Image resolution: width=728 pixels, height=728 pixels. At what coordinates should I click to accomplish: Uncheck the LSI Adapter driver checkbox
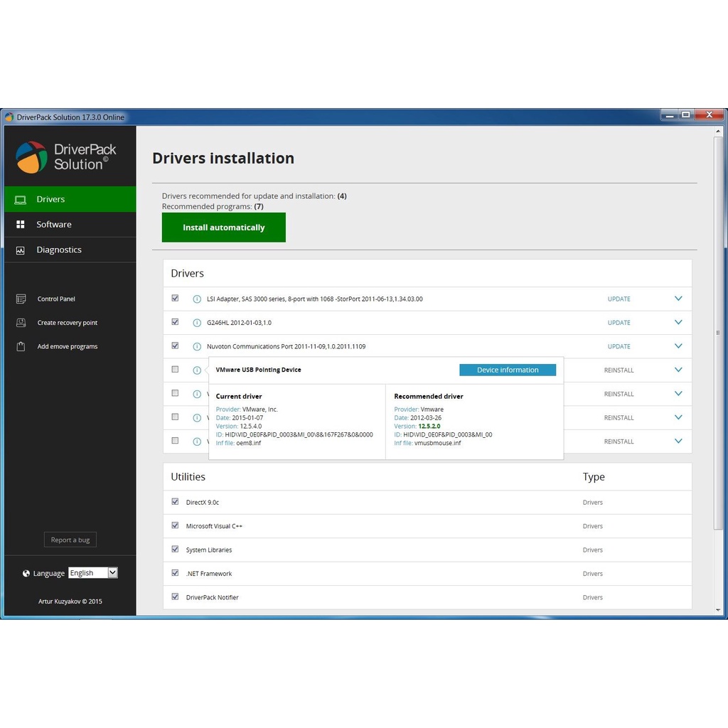175,299
